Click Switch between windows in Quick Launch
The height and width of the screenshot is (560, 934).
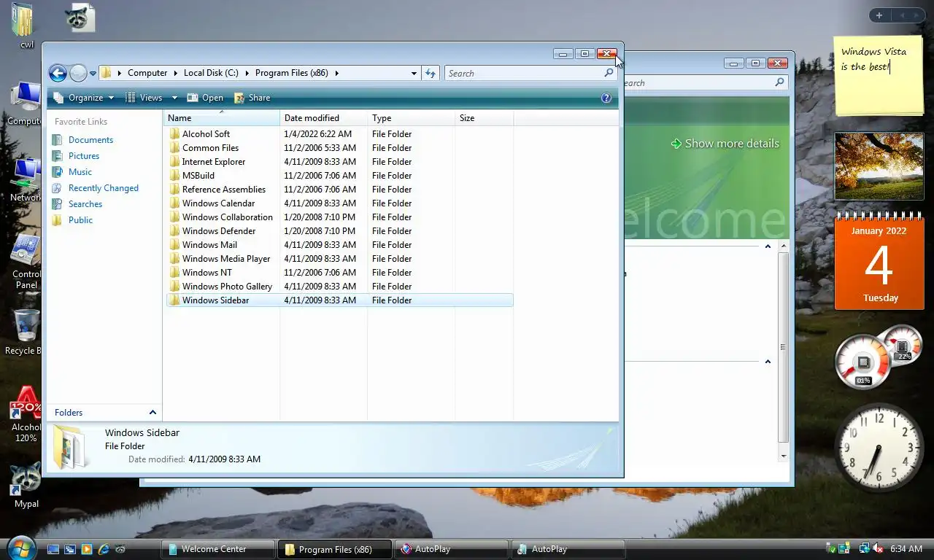(x=70, y=549)
